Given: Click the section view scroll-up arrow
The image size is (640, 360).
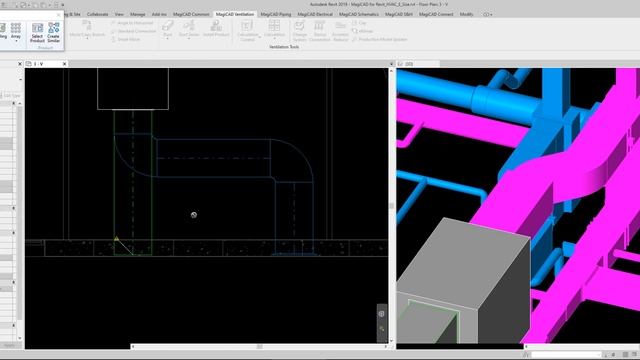Looking at the screenshot, I should (x=391, y=71).
